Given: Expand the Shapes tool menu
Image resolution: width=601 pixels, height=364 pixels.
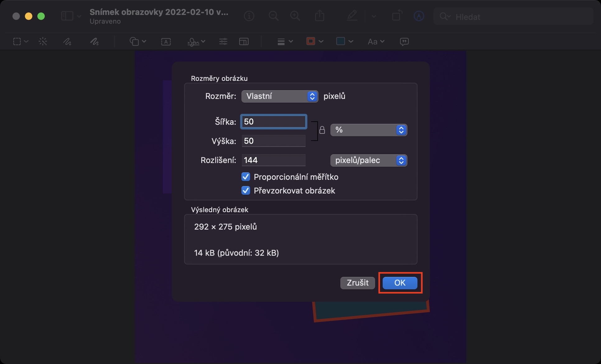Looking at the screenshot, I should pyautogui.click(x=138, y=41).
